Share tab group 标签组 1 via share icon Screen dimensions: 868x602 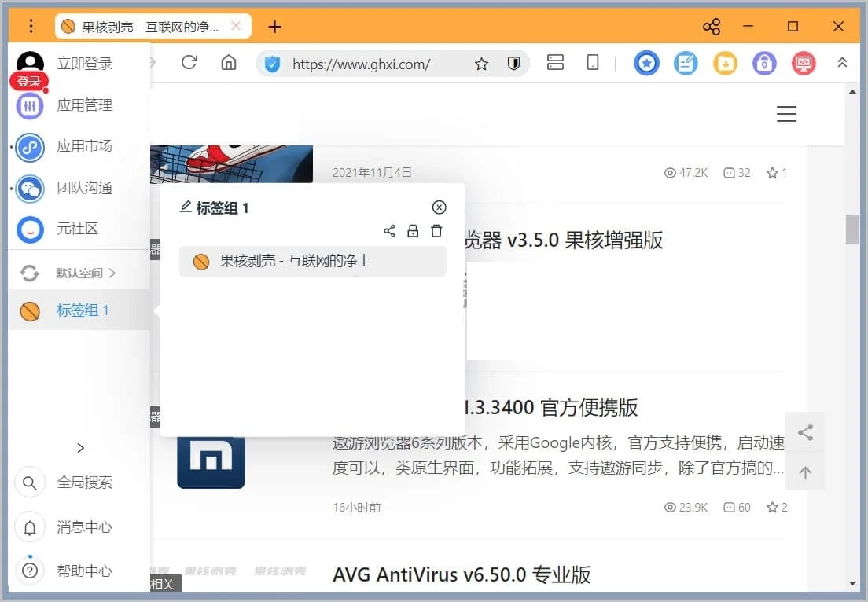coord(389,230)
